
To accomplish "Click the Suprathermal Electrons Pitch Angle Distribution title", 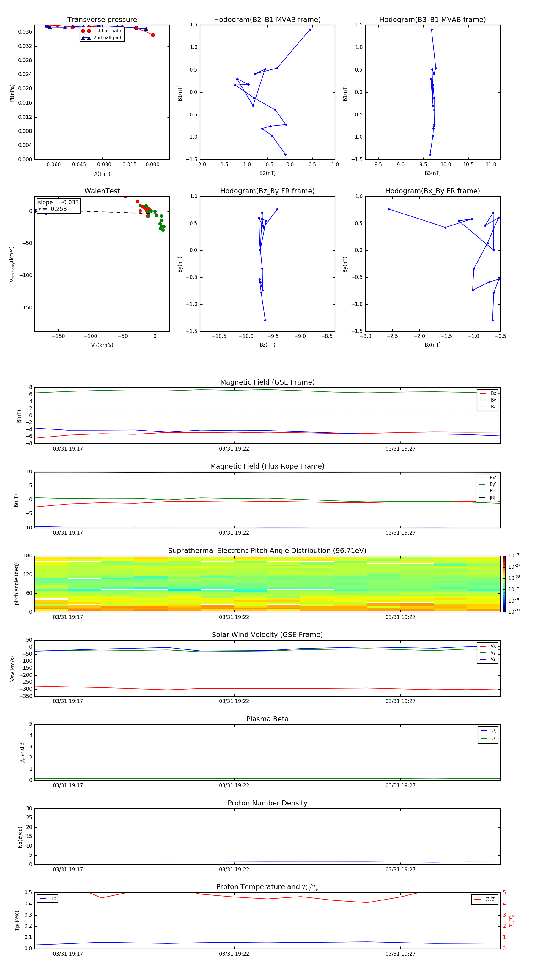I will click(267, 551).
